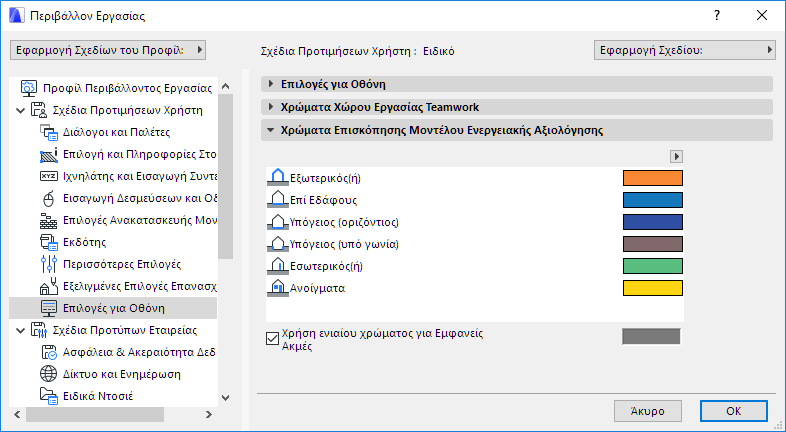This screenshot has width=786, height=432.
Task: Expand Χρώματα Χώρου Εργασίας Teamwork section
Action: [271, 107]
